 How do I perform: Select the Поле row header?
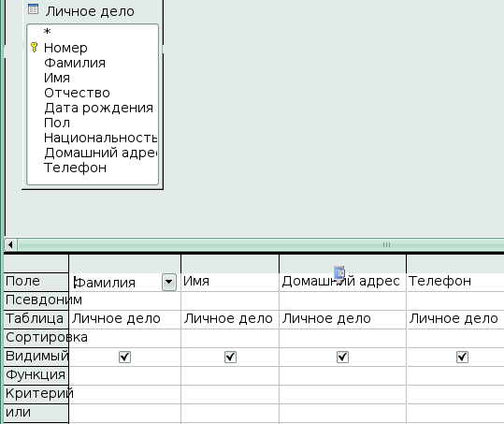point(36,282)
